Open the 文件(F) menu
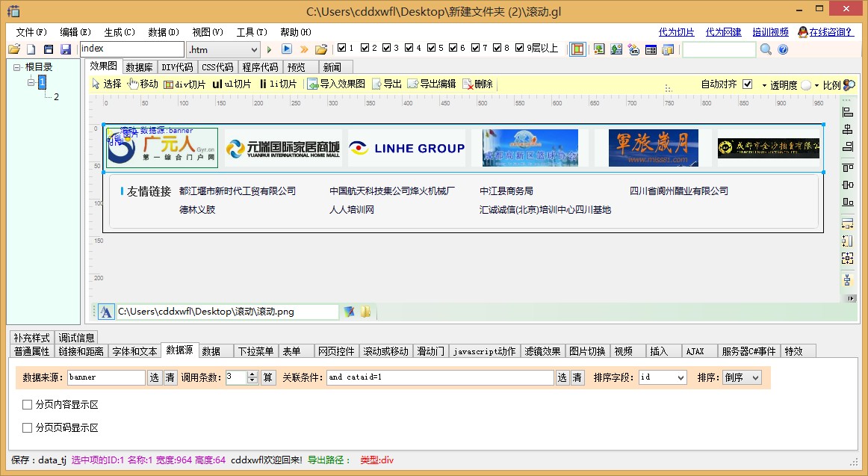 (31, 32)
